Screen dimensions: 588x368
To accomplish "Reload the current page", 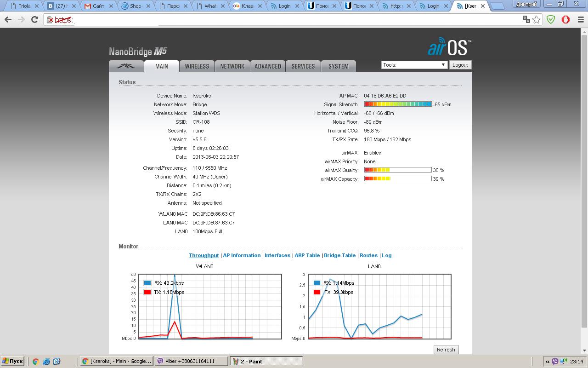I will click(34, 19).
